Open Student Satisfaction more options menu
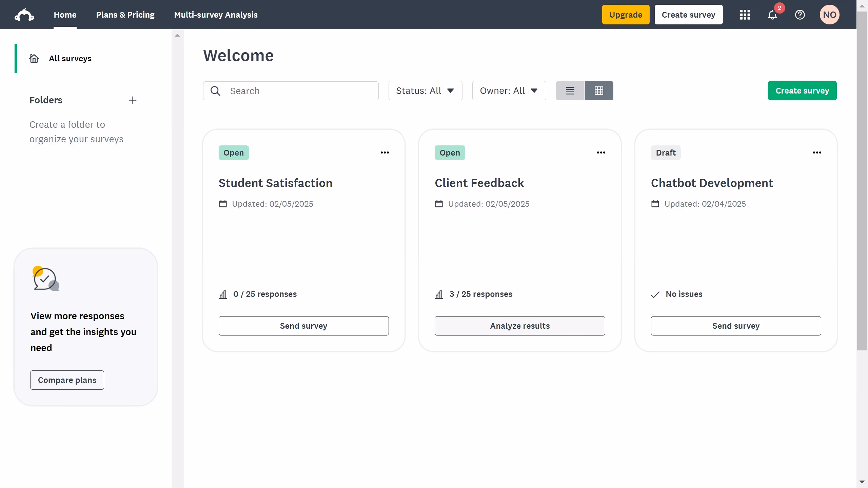The width and height of the screenshot is (868, 488). tap(385, 152)
